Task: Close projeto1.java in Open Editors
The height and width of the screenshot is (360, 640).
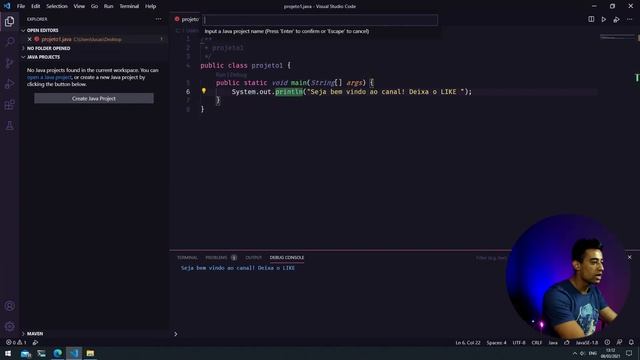Action: pos(29,39)
